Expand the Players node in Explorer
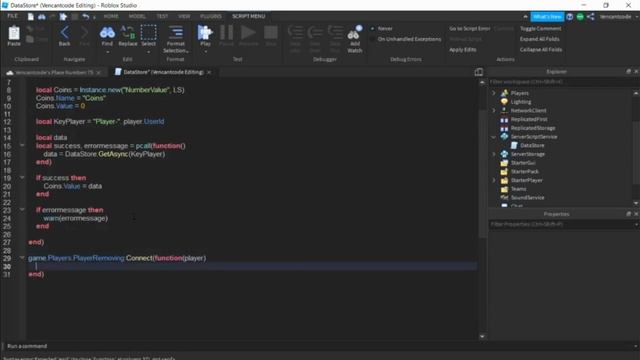 493,93
